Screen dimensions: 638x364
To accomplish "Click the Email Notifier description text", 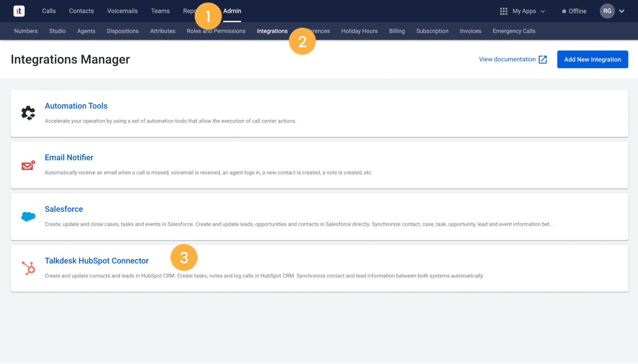I will click(208, 172).
